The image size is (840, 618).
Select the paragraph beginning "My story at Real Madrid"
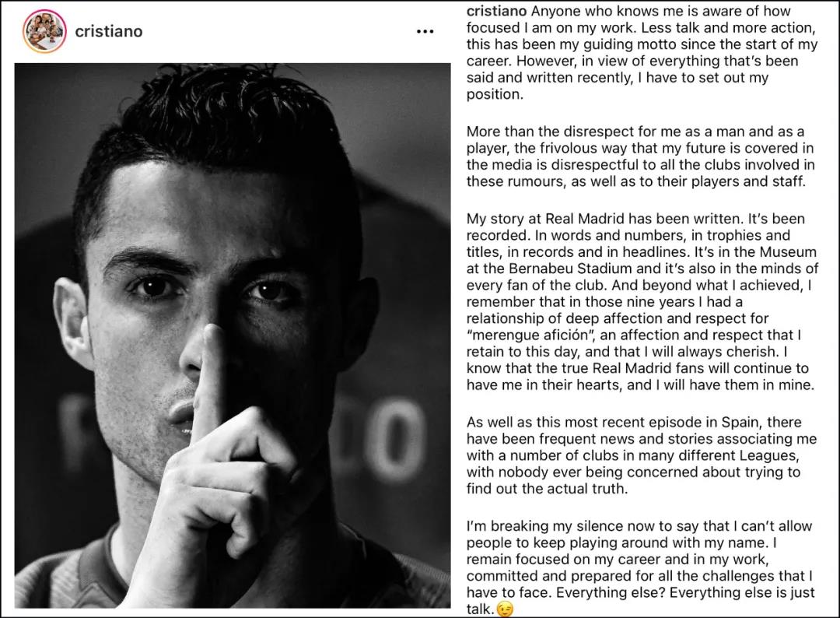[642, 302]
